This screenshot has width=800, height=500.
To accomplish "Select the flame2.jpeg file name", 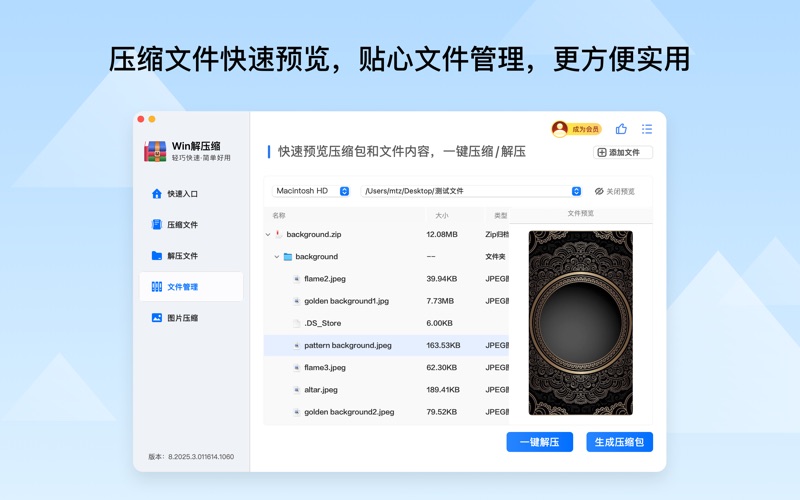I will [x=325, y=279].
